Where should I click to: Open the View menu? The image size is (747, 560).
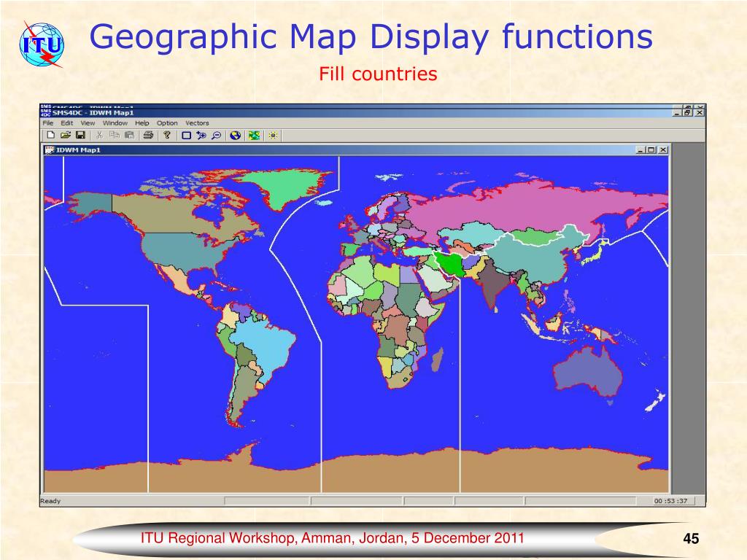[x=88, y=123]
